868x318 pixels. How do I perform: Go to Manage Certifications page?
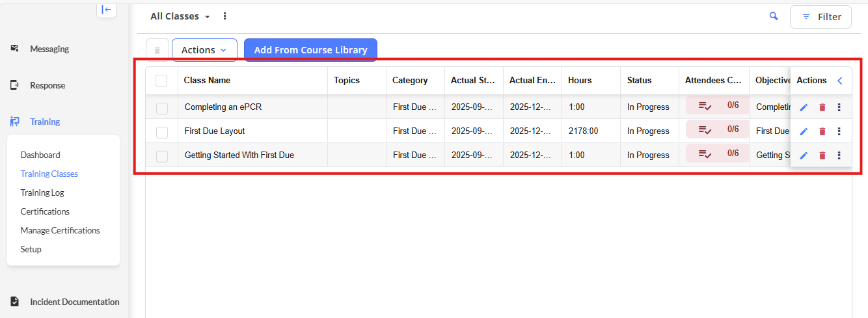click(60, 230)
